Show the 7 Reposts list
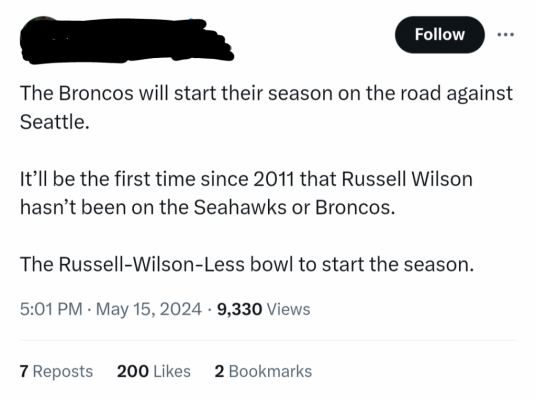Image resolution: width=536 pixels, height=400 pixels. coord(56,371)
